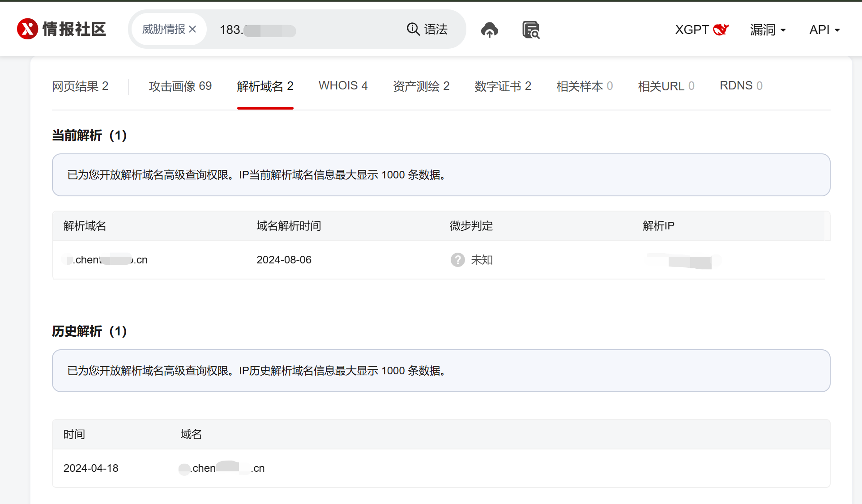Click the 时间 column header
Image resolution: width=862 pixels, height=504 pixels.
(74, 434)
